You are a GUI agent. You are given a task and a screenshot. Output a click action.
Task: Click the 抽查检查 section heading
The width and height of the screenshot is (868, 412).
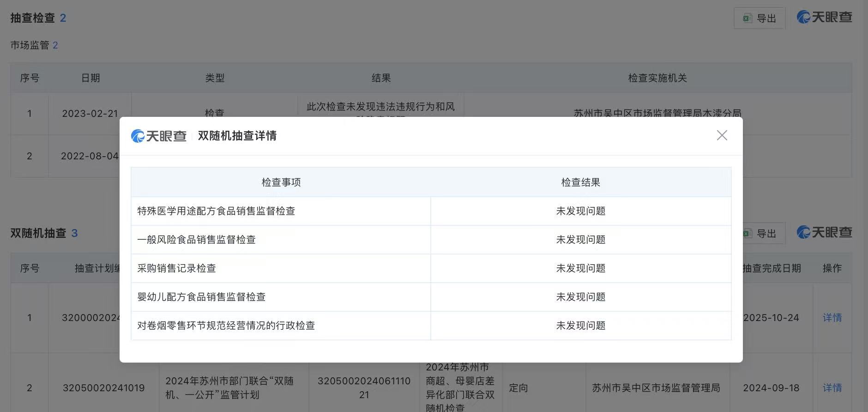tap(33, 18)
